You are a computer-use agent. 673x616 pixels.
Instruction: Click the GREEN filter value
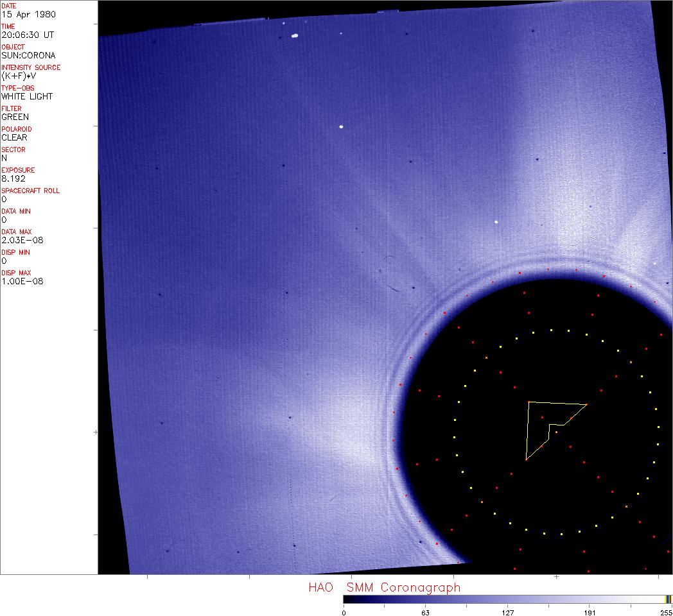(x=15, y=117)
